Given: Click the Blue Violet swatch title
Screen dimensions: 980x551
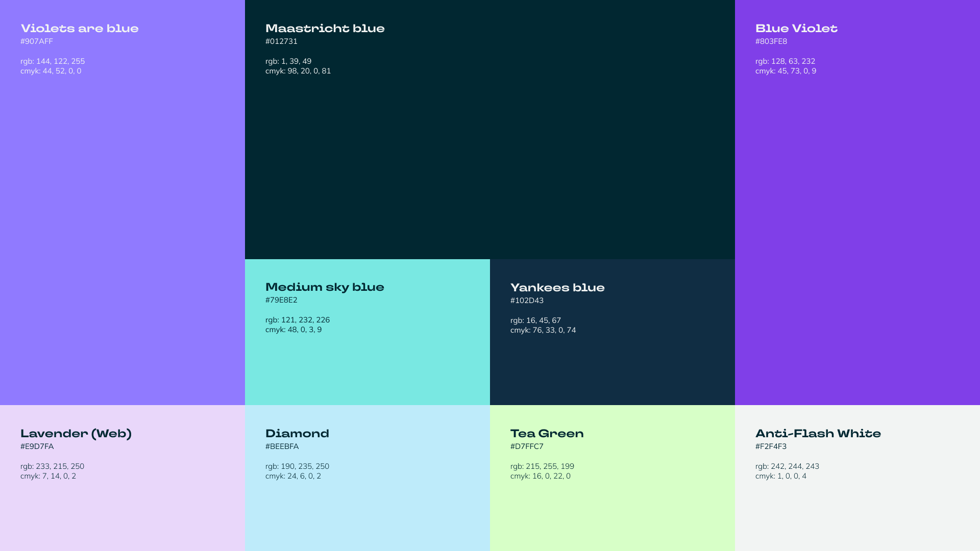Looking at the screenshot, I should click(796, 29).
